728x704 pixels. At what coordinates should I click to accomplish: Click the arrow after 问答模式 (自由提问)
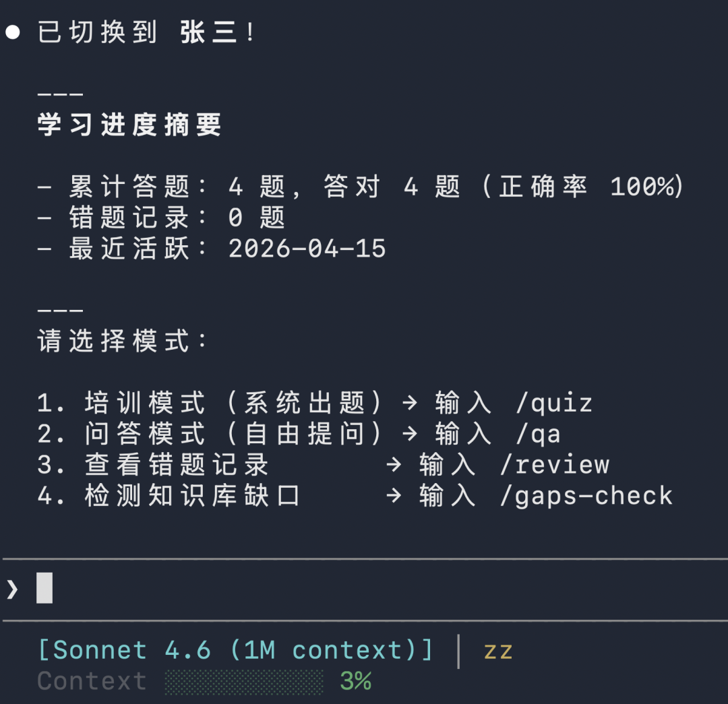pos(409,434)
